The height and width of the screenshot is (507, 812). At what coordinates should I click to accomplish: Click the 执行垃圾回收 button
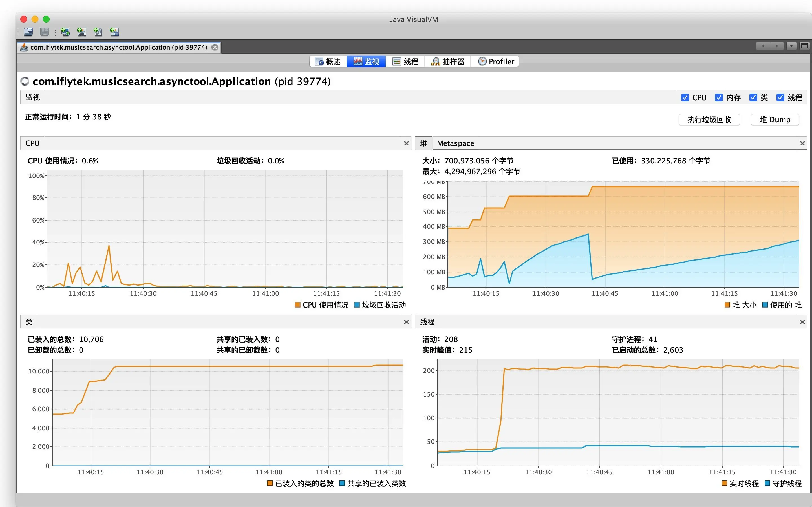[709, 120]
